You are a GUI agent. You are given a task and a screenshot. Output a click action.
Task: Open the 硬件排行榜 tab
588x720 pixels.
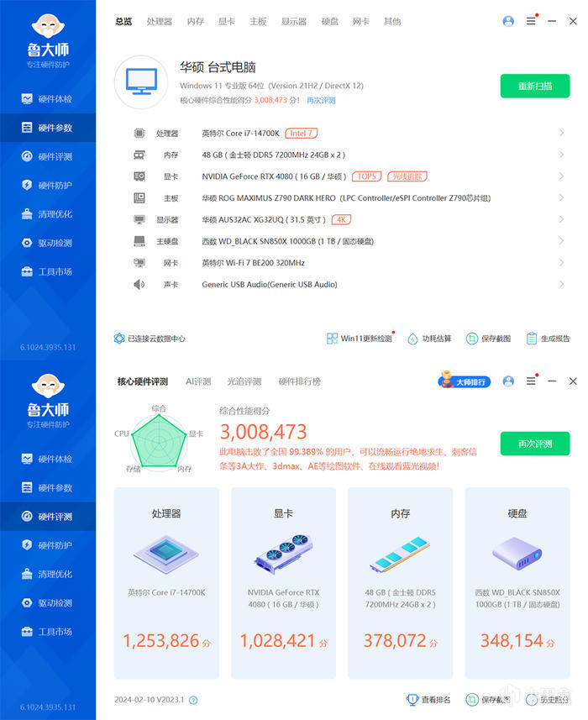click(x=299, y=381)
